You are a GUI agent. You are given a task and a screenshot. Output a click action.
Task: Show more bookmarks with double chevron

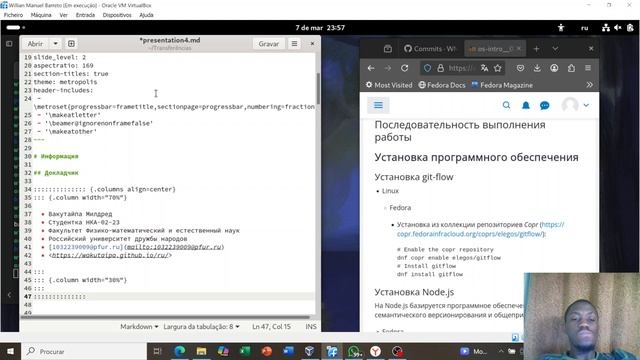[589, 85]
